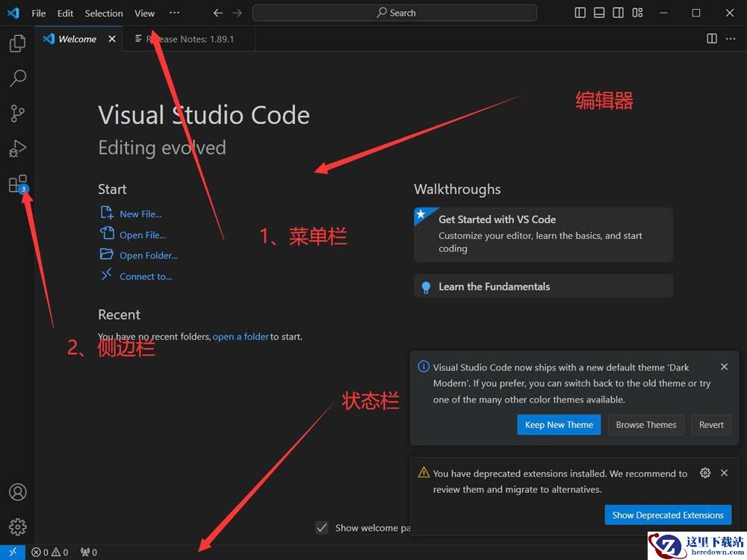Click the ports forwarded indicator in status bar
The width and height of the screenshot is (747, 560).
coord(89,553)
